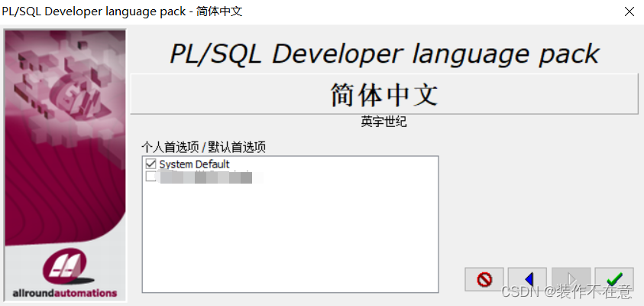Go back with the blue left arrow

point(528,280)
